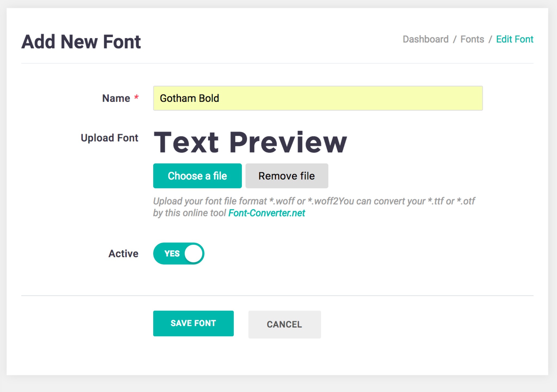Click the YES text on toggle
Image resolution: width=557 pixels, height=392 pixels.
click(172, 253)
